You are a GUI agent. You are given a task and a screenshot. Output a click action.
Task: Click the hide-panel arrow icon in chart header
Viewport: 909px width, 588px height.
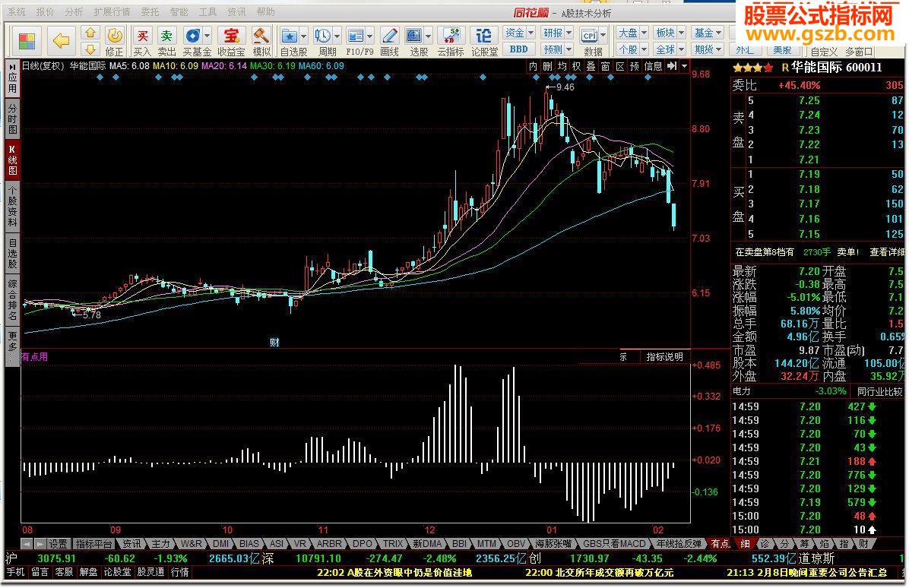tap(672, 67)
